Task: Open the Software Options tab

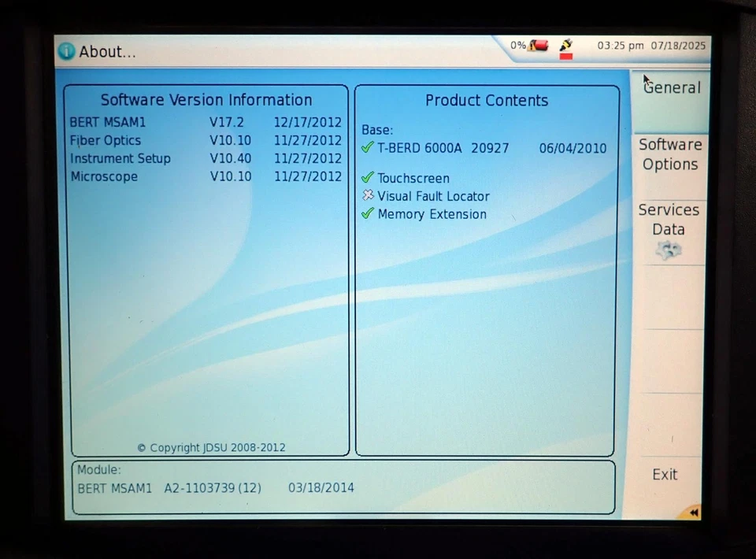Action: point(670,154)
